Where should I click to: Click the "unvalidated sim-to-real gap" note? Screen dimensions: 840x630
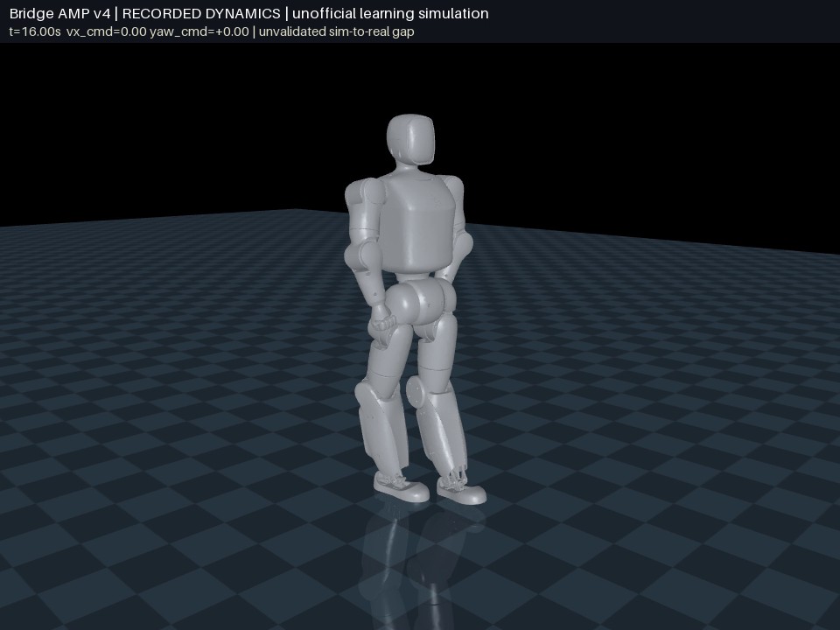[336, 31]
